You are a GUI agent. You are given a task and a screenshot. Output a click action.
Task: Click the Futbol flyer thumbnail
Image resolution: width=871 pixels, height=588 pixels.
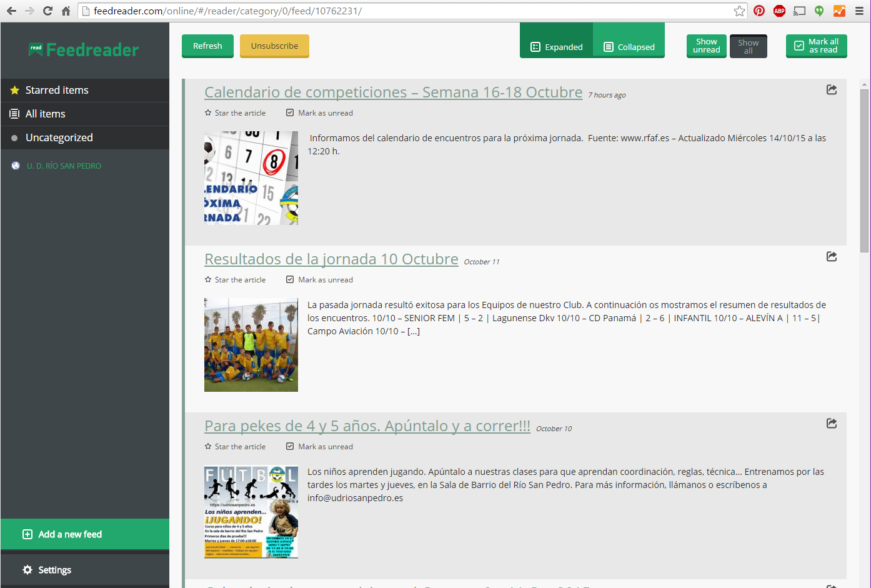click(251, 512)
